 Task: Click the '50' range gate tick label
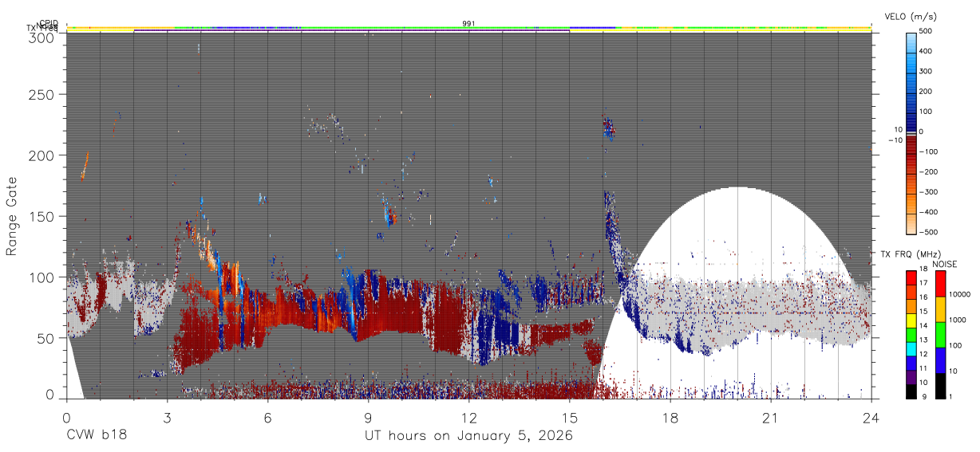coord(45,338)
